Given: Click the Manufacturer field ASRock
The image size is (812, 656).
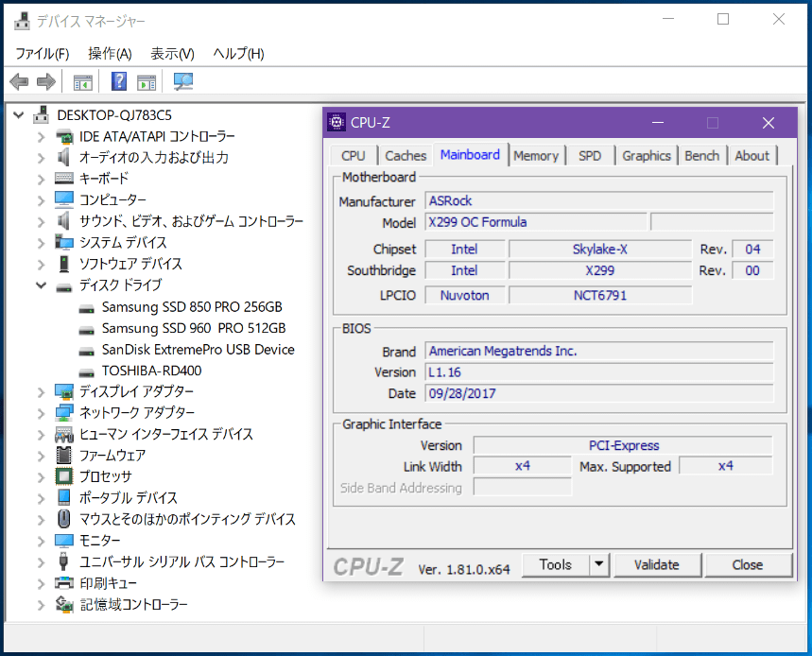Looking at the screenshot, I should click(x=599, y=201).
